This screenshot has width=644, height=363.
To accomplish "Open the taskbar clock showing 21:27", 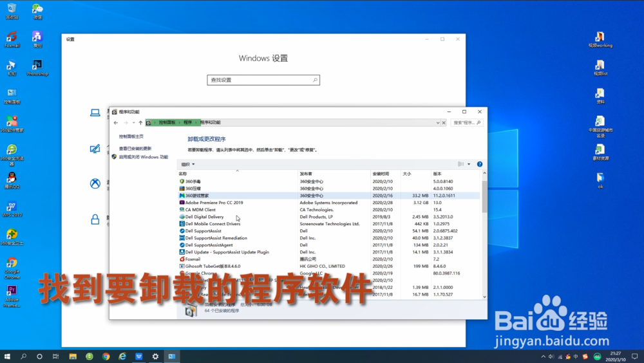I will (x=615, y=356).
